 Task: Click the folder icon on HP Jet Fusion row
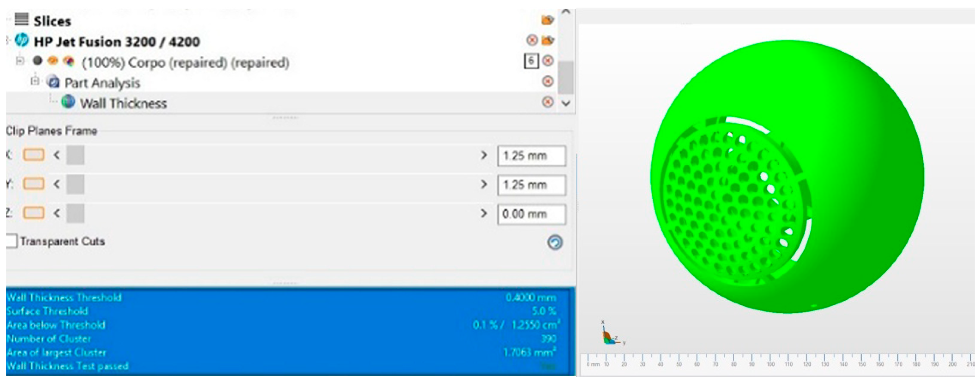click(x=547, y=40)
